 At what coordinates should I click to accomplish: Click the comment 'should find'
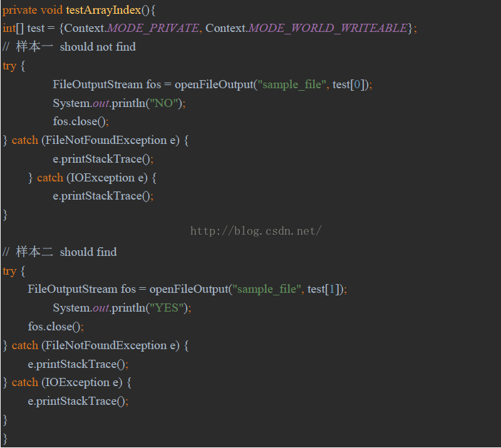(88, 252)
